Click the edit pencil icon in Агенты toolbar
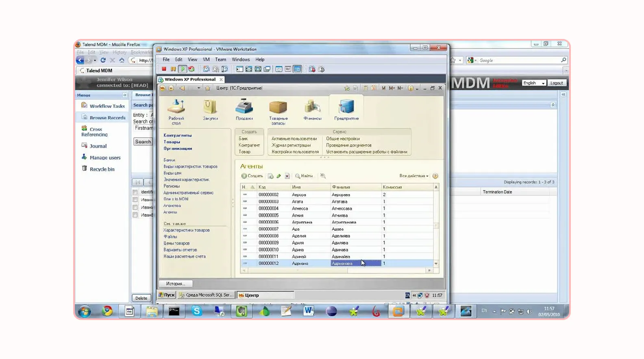The height and width of the screenshot is (359, 644). (279, 176)
